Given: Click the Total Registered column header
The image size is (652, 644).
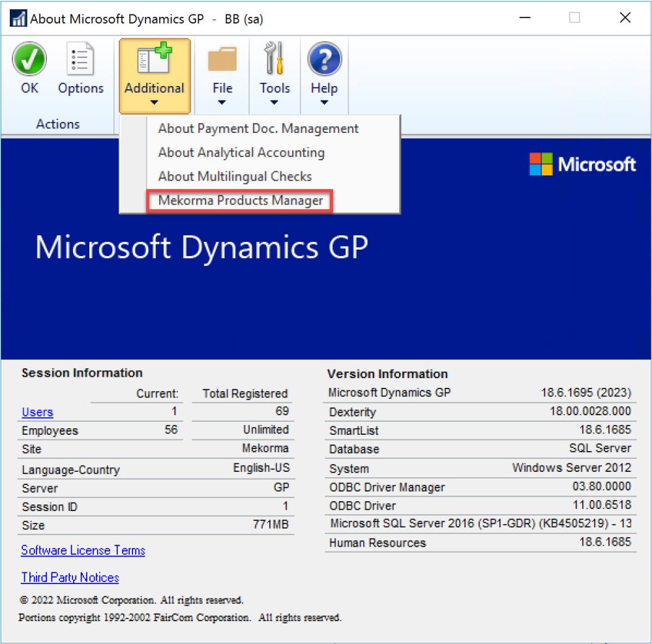Looking at the screenshot, I should click(x=245, y=393).
